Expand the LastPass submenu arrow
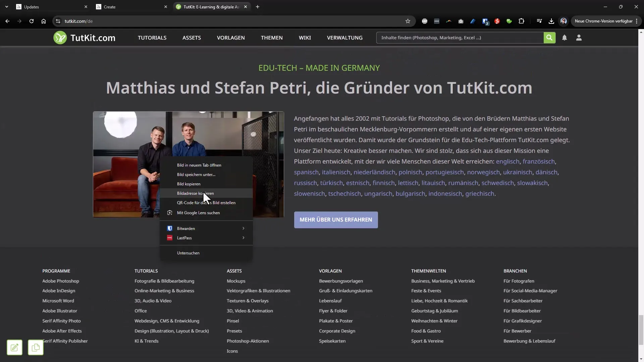 tap(244, 238)
